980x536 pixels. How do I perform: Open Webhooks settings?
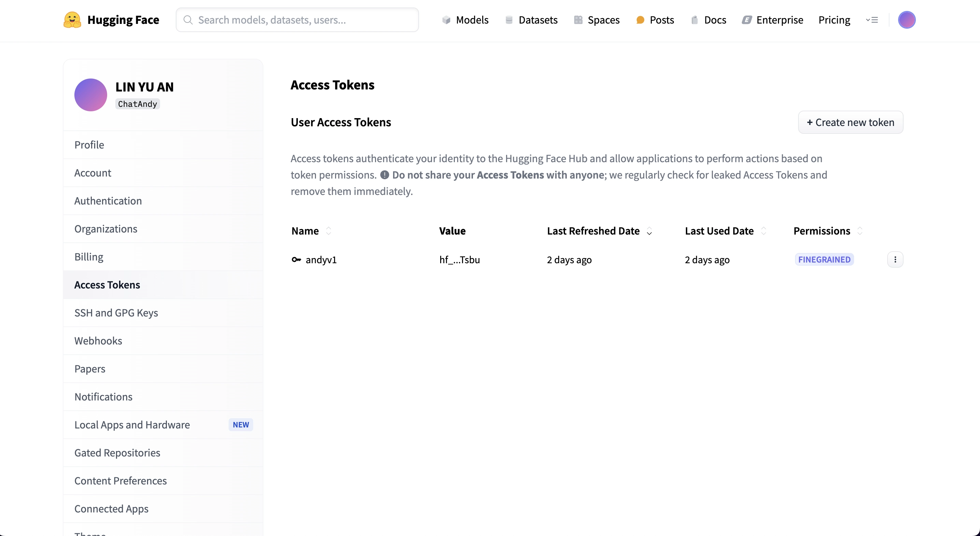[x=163, y=341]
